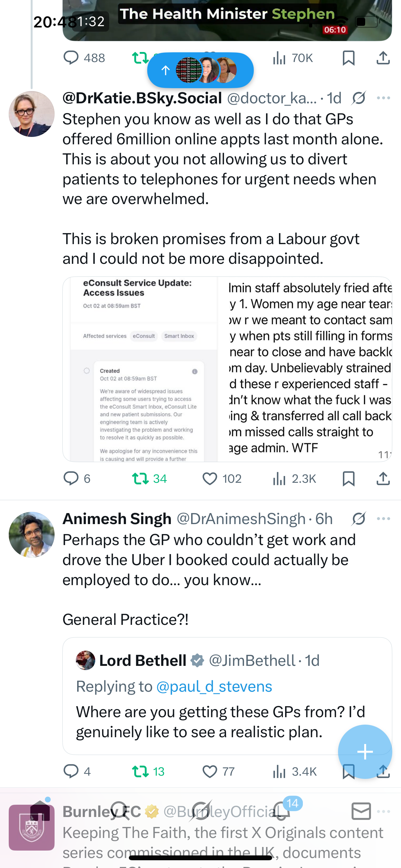Share DrKatie's post via share icon
This screenshot has height=868, width=401.
tap(383, 479)
